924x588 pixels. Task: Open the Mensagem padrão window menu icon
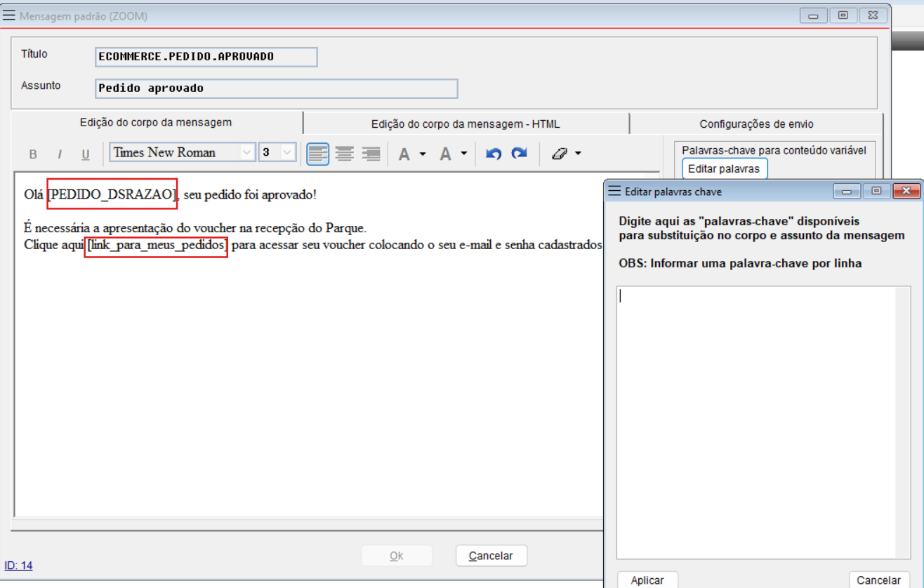click(9, 15)
